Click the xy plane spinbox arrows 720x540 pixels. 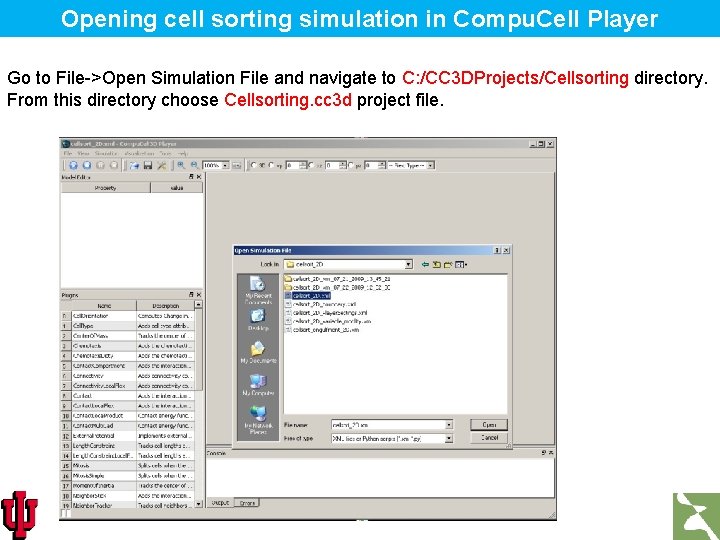[x=302, y=165]
